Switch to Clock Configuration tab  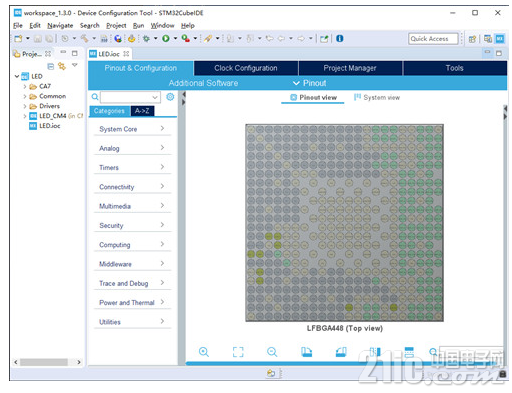[246, 68]
